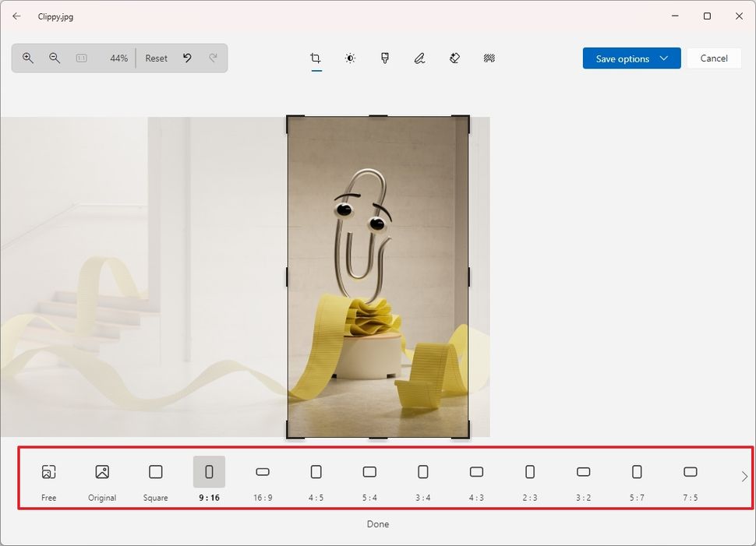Screen dimensions: 756x546
Task: Switch to the Crop tab
Action: point(315,58)
